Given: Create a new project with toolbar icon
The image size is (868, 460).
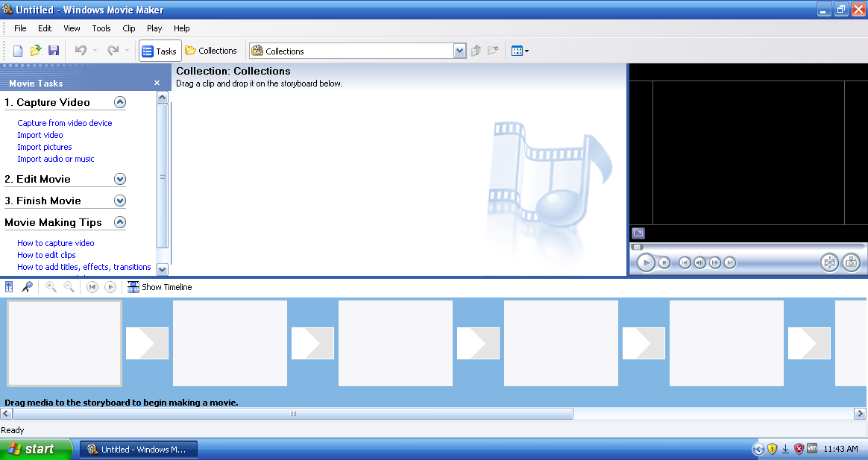Looking at the screenshot, I should [x=18, y=51].
